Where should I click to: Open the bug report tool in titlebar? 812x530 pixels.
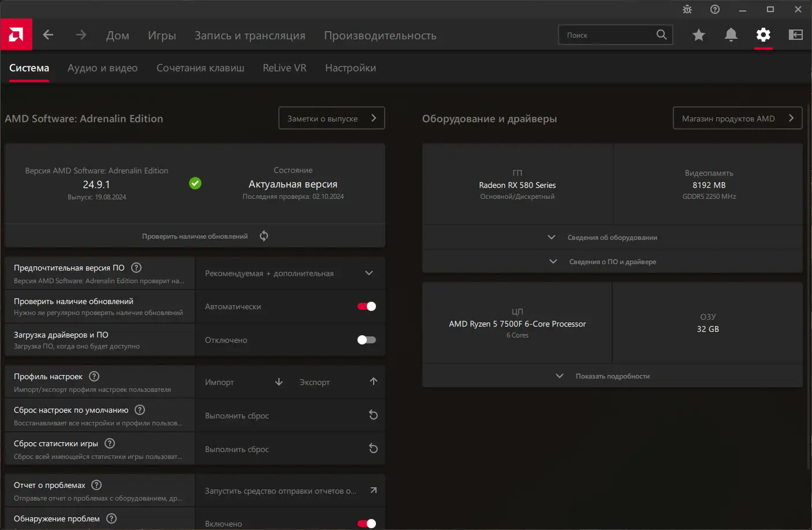coord(687,9)
